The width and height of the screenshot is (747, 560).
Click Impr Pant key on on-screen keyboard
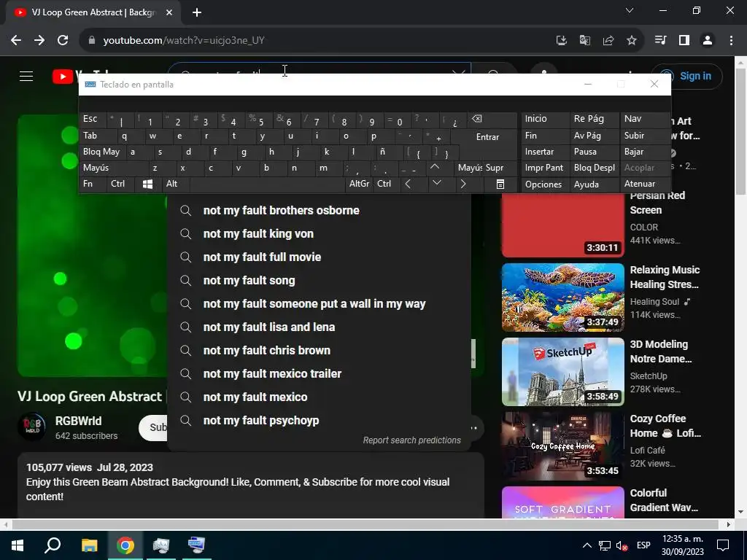click(x=545, y=168)
